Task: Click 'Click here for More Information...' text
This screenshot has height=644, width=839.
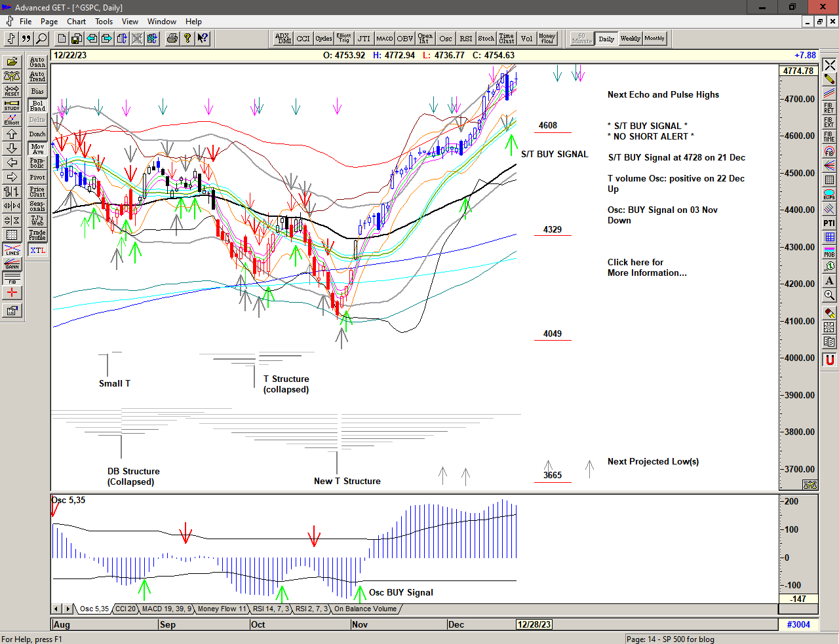Action: (x=646, y=267)
